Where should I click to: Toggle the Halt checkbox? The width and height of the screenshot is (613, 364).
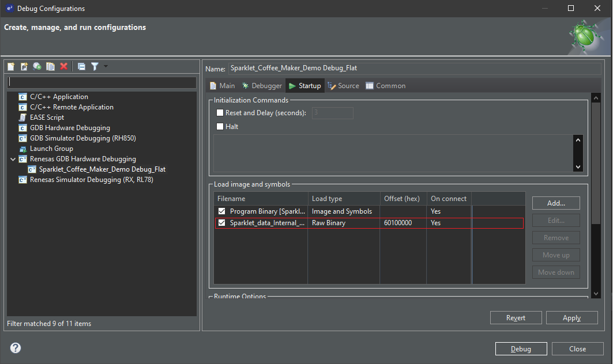click(220, 127)
